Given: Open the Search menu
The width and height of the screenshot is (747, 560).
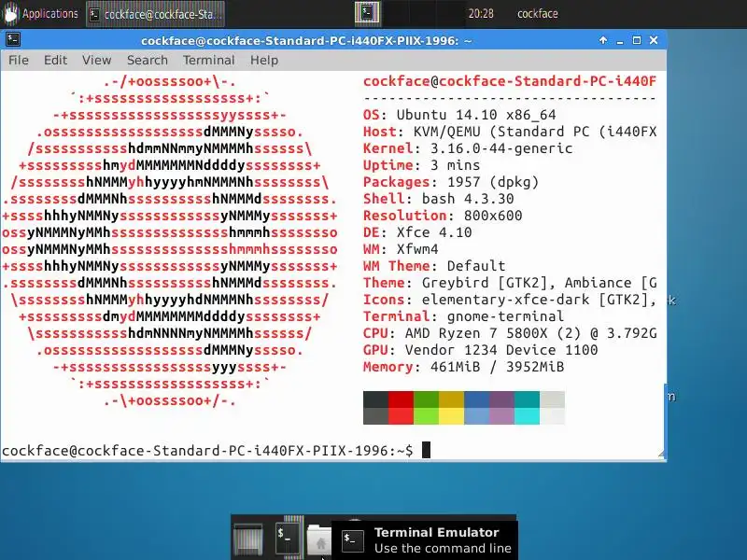Looking at the screenshot, I should pos(148,60).
